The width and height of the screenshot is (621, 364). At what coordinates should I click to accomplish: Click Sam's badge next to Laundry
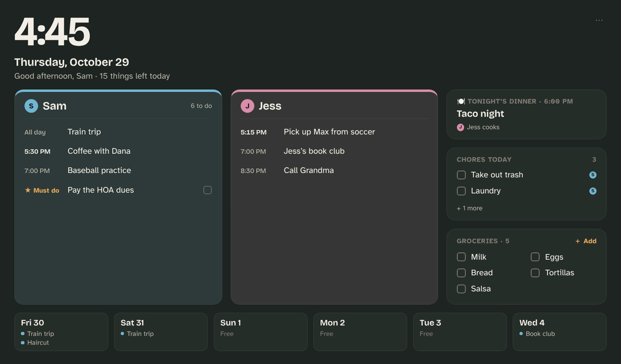[x=593, y=191]
